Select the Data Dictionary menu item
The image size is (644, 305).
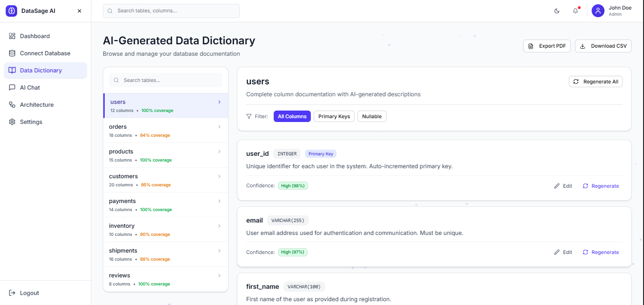click(x=45, y=71)
